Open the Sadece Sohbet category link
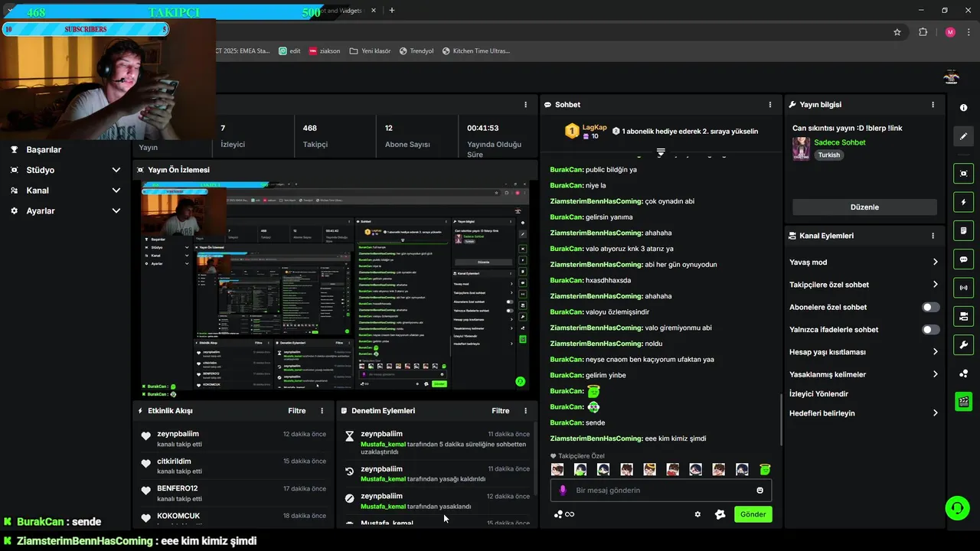The width and height of the screenshot is (980, 551). click(840, 142)
